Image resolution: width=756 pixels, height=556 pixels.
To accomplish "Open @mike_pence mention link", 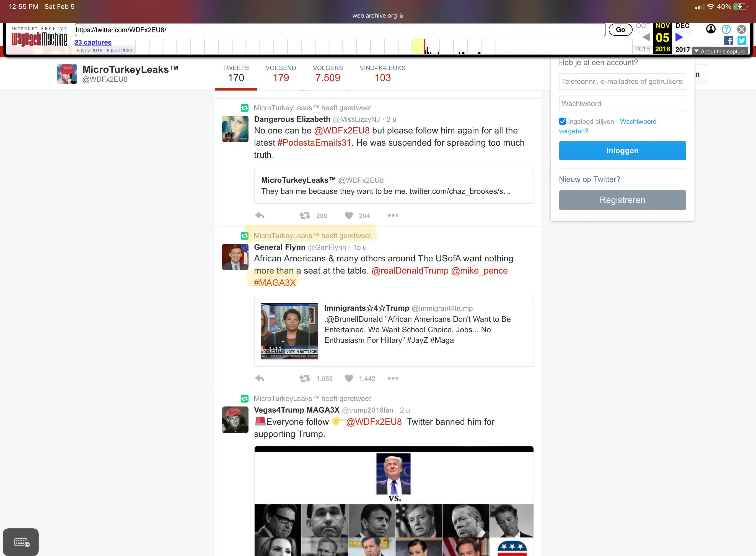I will coord(479,271).
